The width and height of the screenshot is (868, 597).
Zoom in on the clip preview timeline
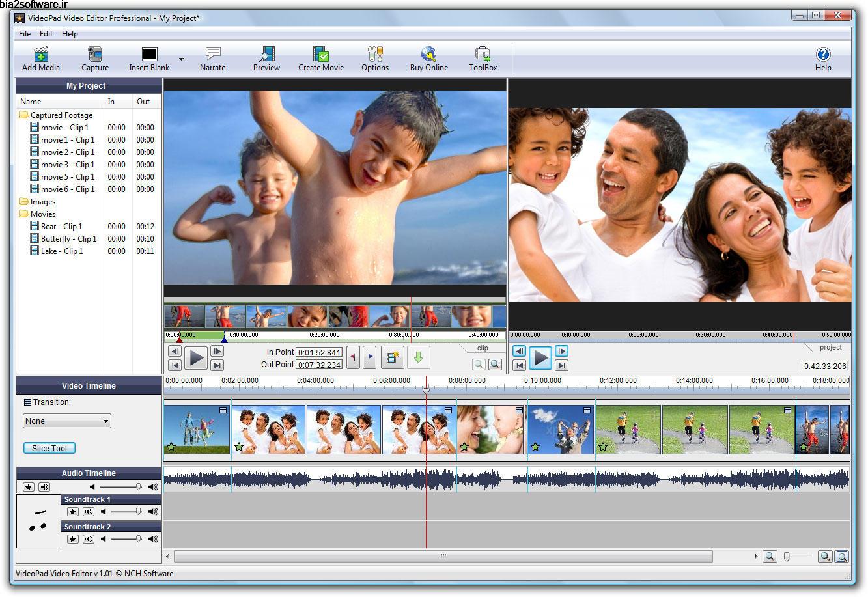(x=495, y=365)
